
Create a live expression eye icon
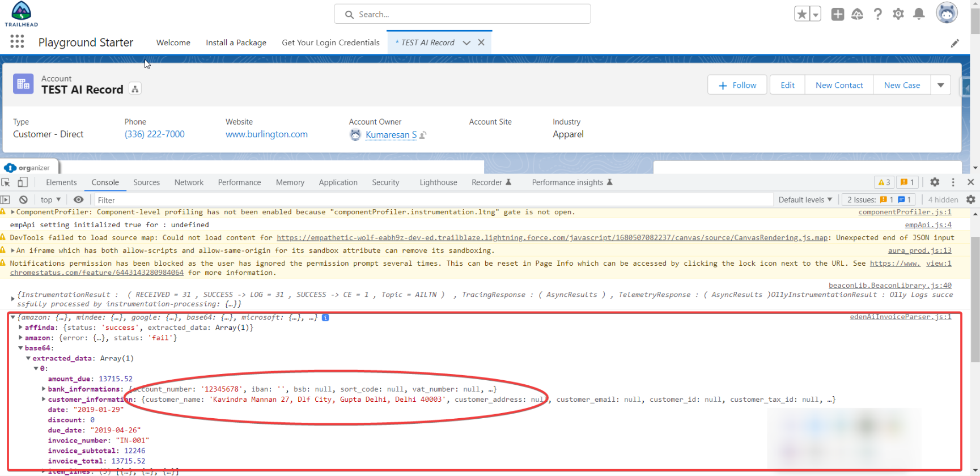[x=78, y=199]
